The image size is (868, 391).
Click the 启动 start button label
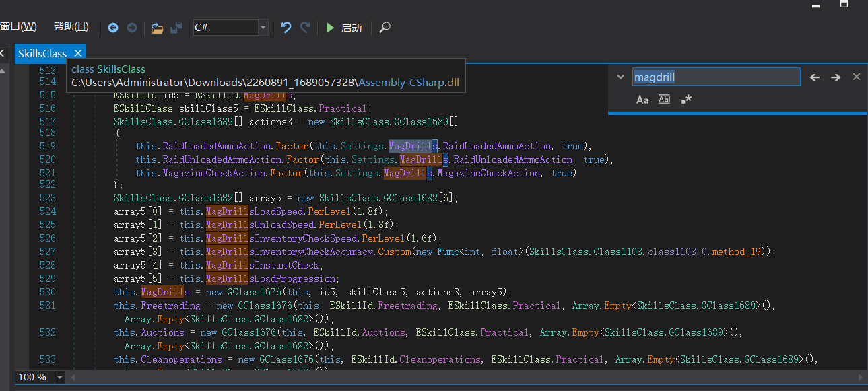352,28
